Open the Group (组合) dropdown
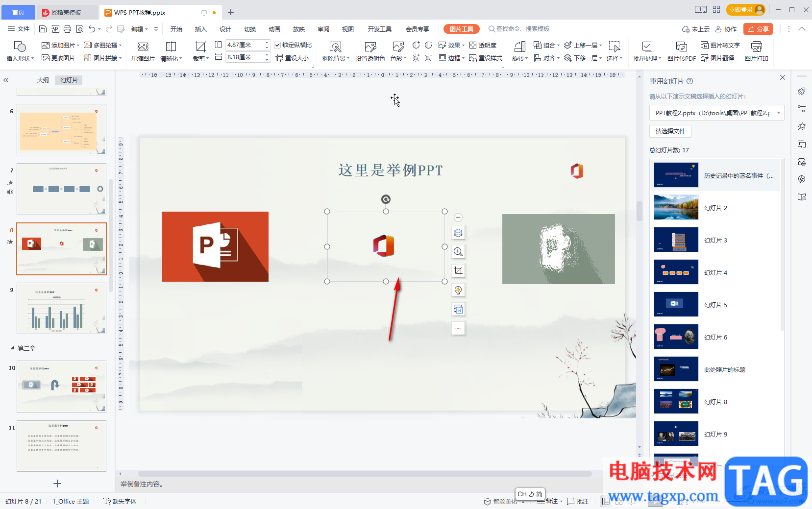Screen dimensions: 812x509 [546, 45]
